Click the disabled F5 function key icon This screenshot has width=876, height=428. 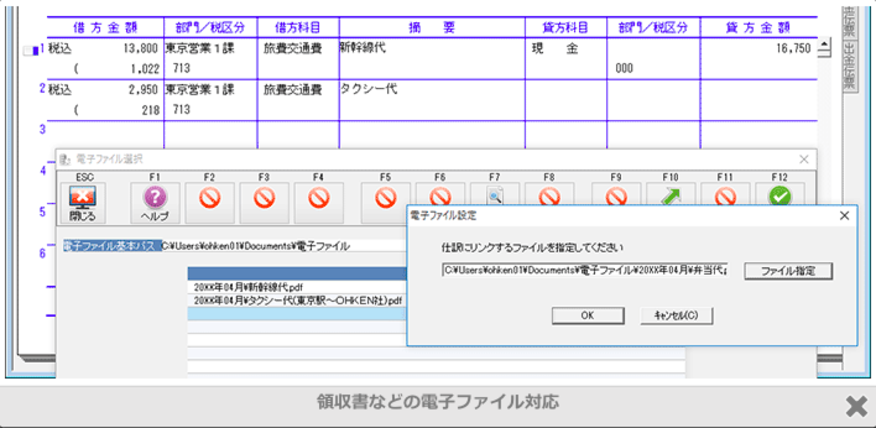click(x=385, y=199)
